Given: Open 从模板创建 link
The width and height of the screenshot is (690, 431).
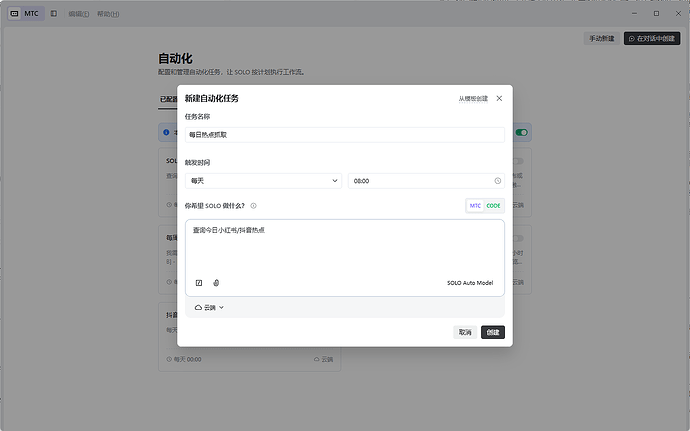Looking at the screenshot, I should 473,99.
